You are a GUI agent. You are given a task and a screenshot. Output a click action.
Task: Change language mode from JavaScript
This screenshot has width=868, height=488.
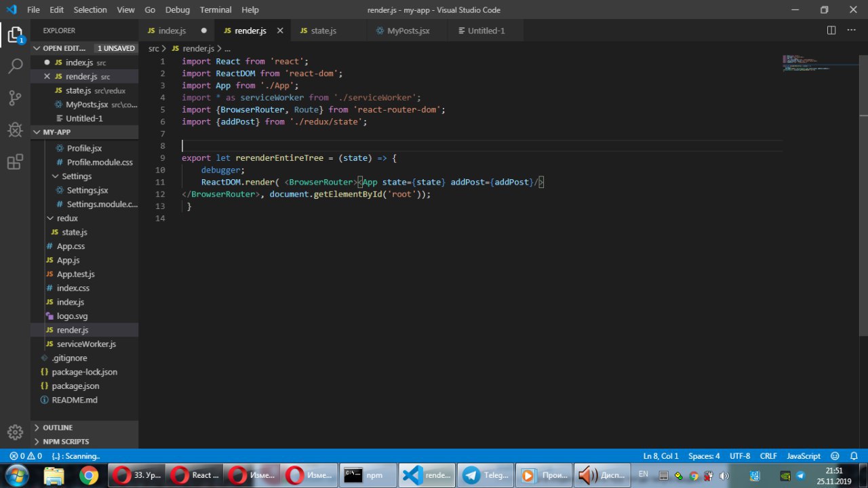coord(804,456)
